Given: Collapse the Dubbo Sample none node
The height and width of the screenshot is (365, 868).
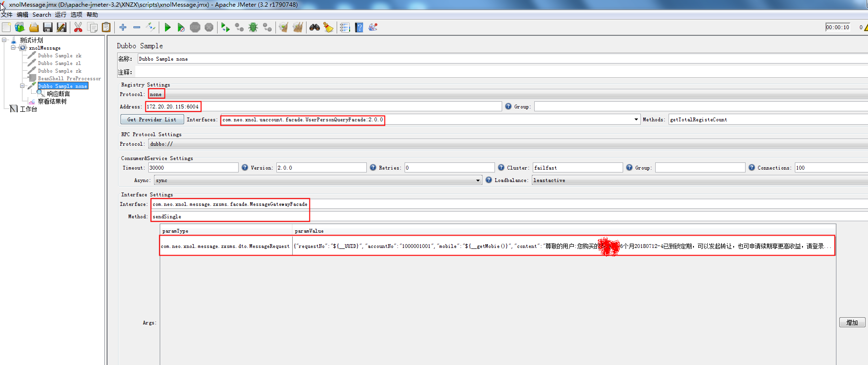Looking at the screenshot, I should pyautogui.click(x=22, y=86).
